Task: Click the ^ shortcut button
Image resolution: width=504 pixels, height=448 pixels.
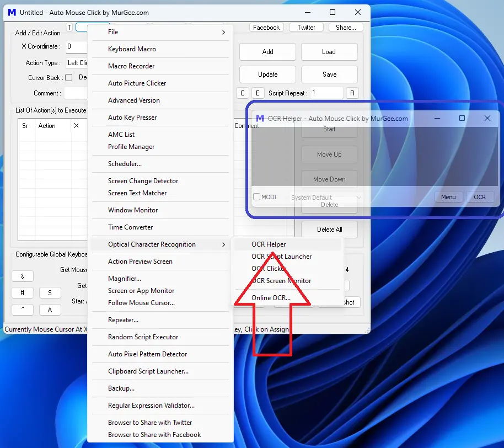Action: [23, 310]
